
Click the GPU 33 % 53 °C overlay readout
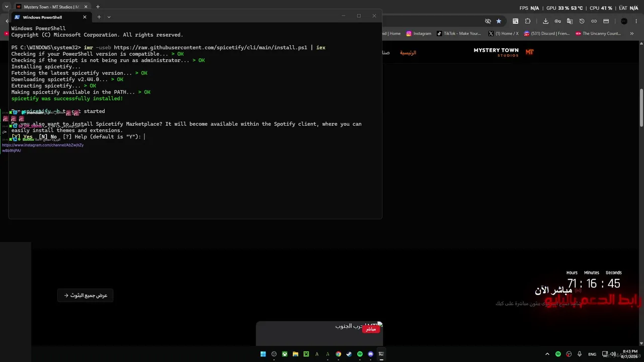pos(565,8)
